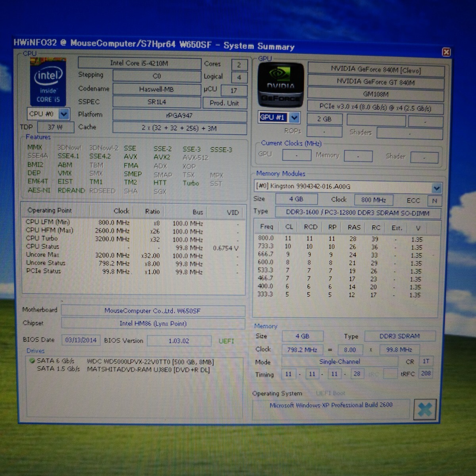Click the rPGA947 platform field
Image resolution: width=476 pixels, height=476 pixels.
179,115
